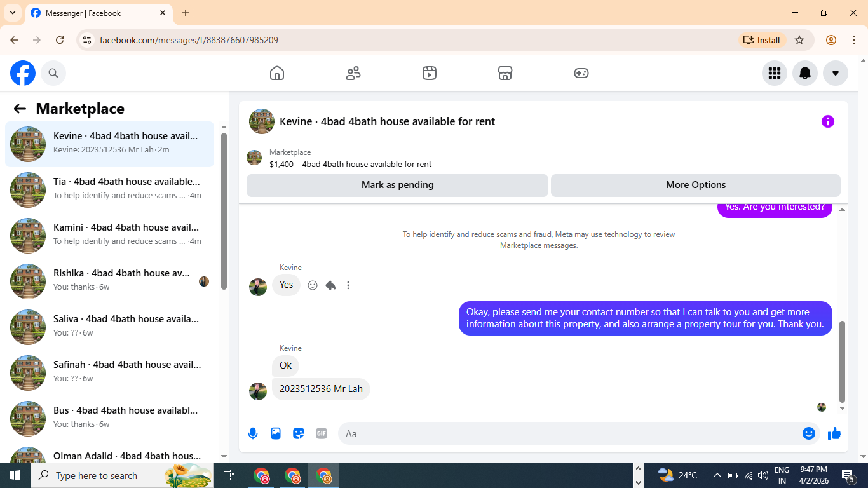868x488 pixels.
Task: Close the Messenger | Facebook tab
Action: tap(163, 13)
